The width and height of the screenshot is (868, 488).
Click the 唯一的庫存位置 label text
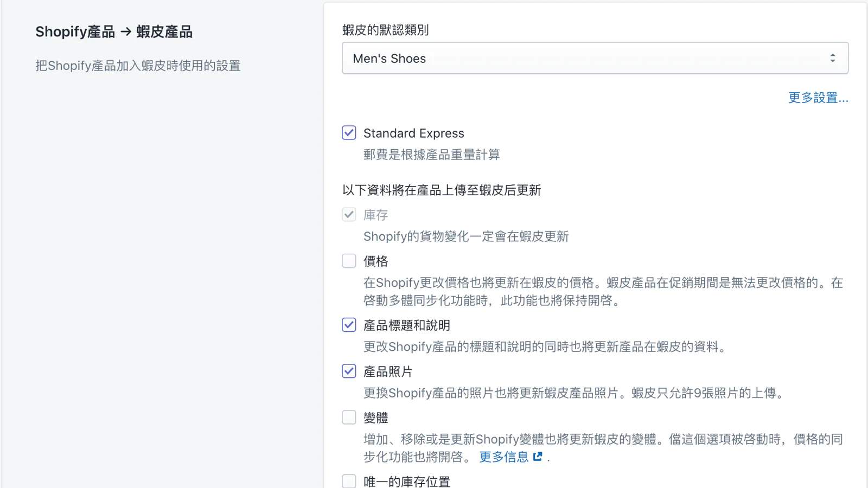pyautogui.click(x=407, y=481)
